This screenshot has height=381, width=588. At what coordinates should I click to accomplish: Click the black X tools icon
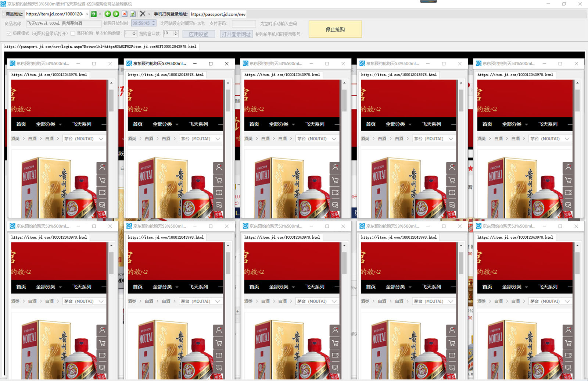[143, 14]
